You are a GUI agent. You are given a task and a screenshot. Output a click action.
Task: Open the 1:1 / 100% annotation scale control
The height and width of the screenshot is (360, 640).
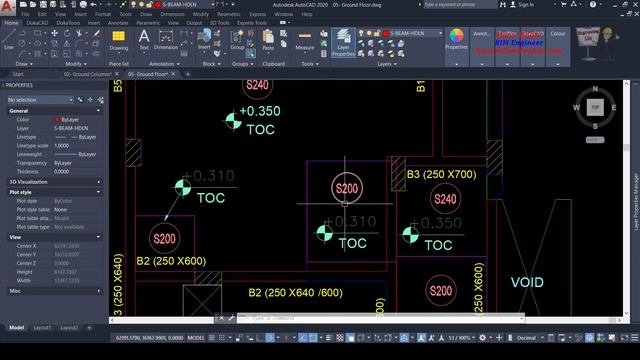click(x=461, y=338)
